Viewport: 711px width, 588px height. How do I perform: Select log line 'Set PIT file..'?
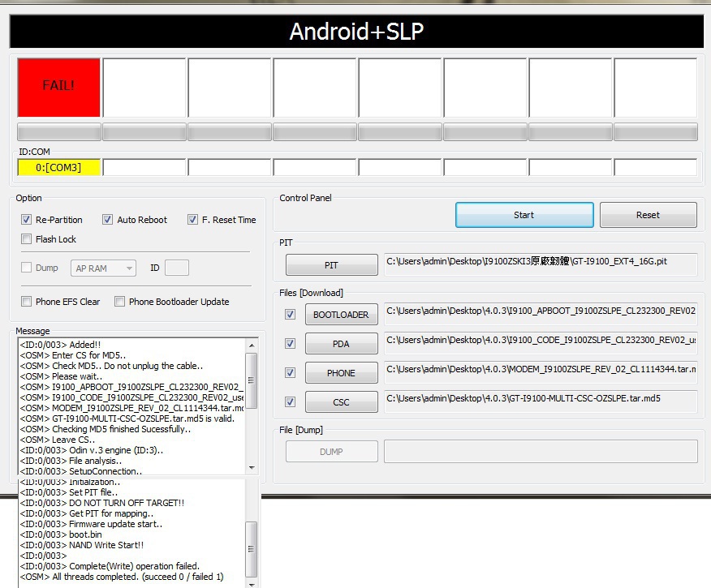coord(69,492)
